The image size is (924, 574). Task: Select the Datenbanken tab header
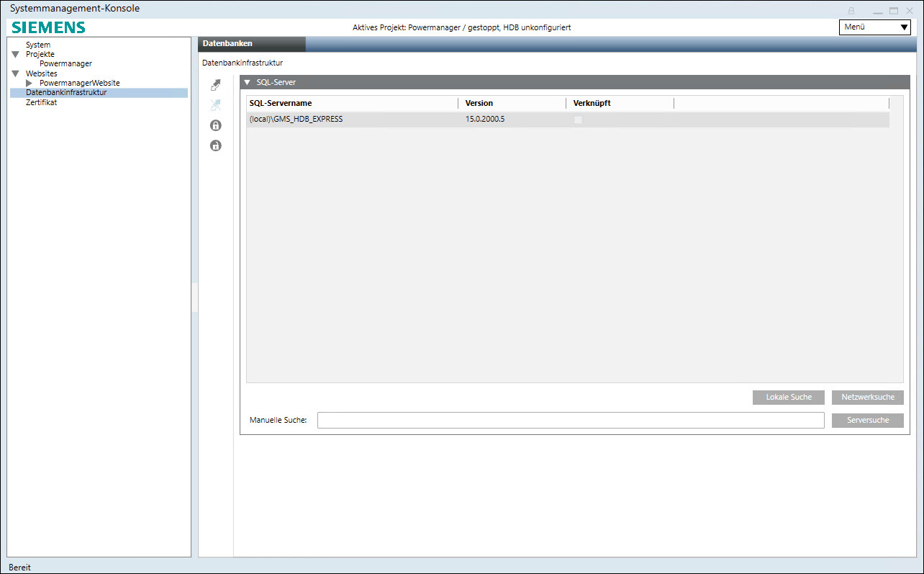pyautogui.click(x=227, y=44)
